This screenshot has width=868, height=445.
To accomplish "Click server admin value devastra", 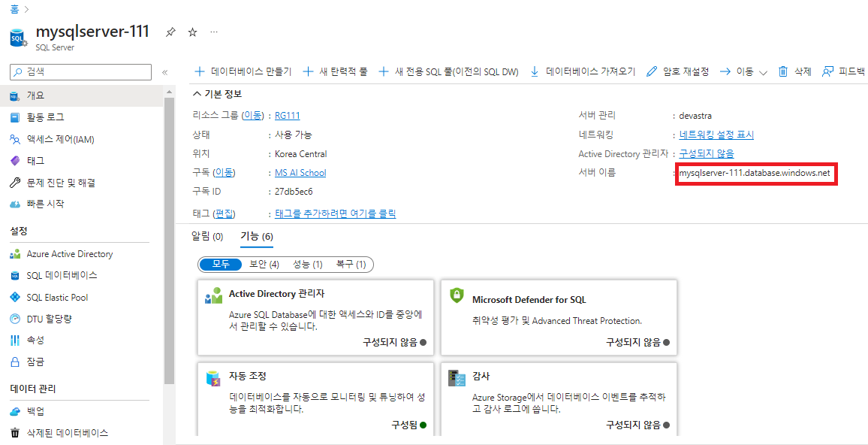I will point(695,116).
